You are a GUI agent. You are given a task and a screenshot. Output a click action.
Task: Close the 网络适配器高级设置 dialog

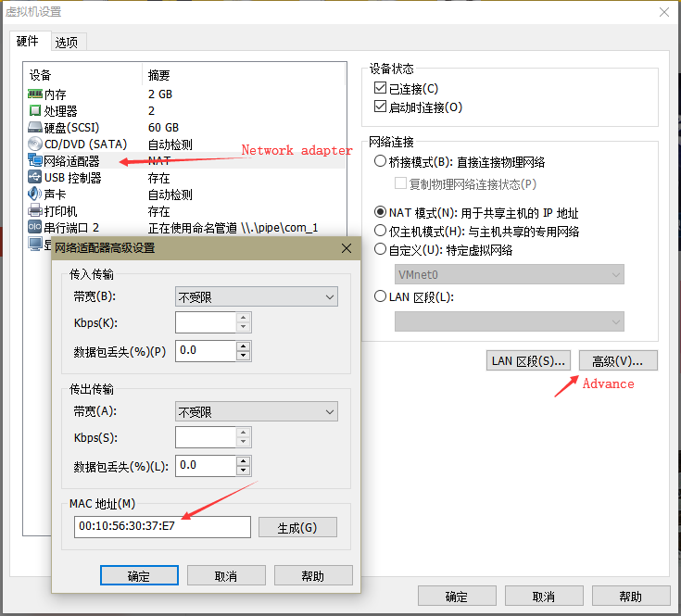tap(347, 248)
